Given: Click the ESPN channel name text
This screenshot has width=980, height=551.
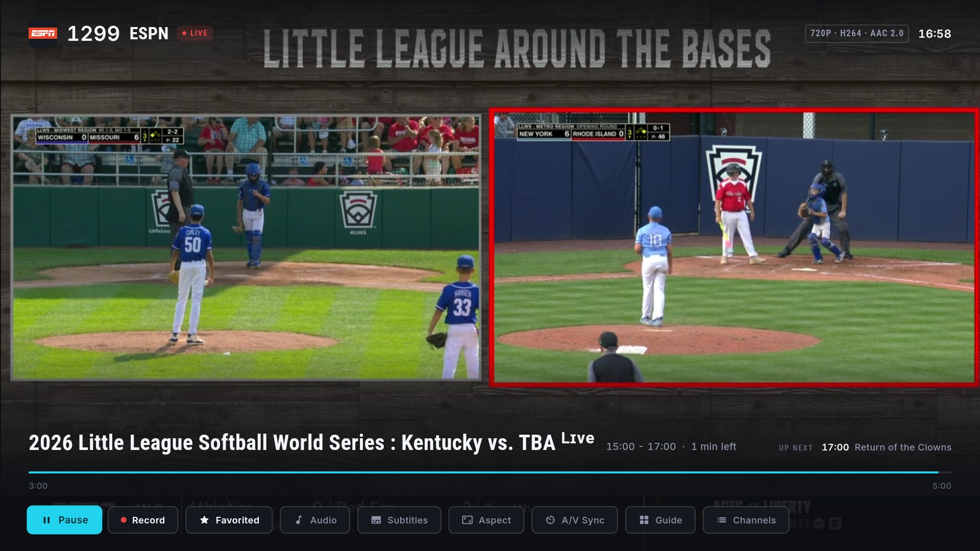Looking at the screenshot, I should (149, 34).
